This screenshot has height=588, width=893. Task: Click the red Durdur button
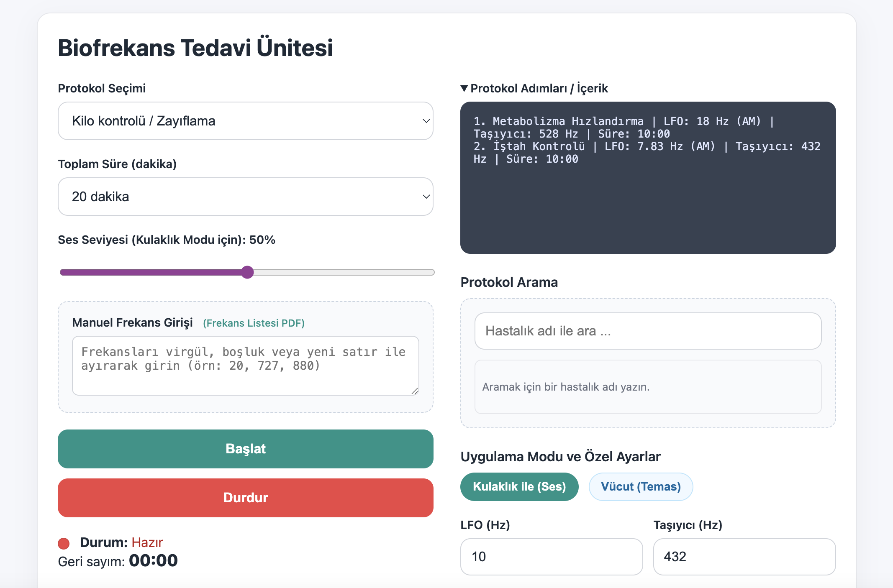[245, 498]
